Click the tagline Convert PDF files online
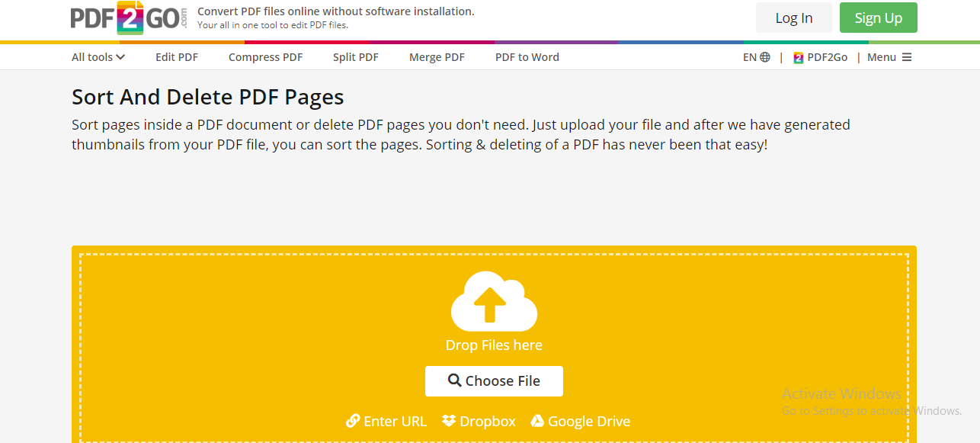 (336, 11)
